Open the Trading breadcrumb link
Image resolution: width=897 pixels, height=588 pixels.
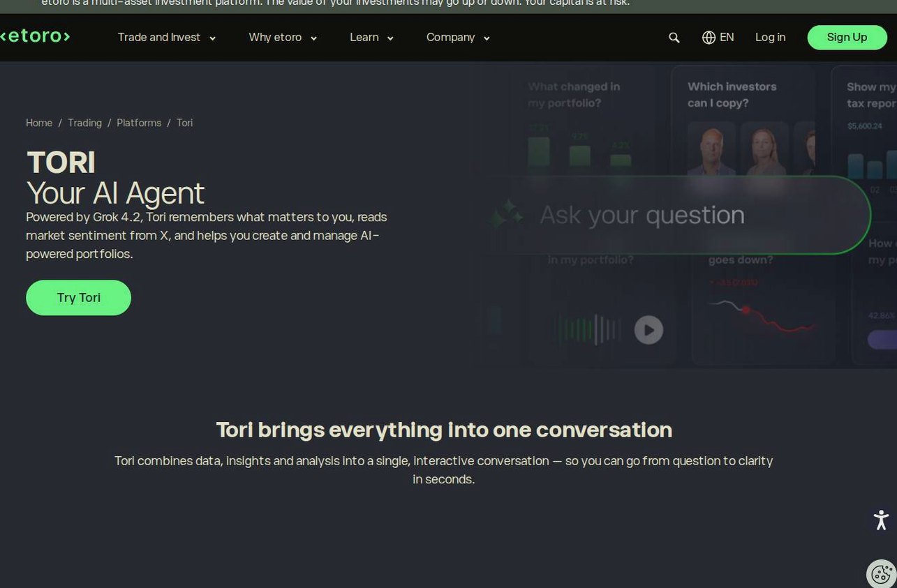pyautogui.click(x=84, y=123)
